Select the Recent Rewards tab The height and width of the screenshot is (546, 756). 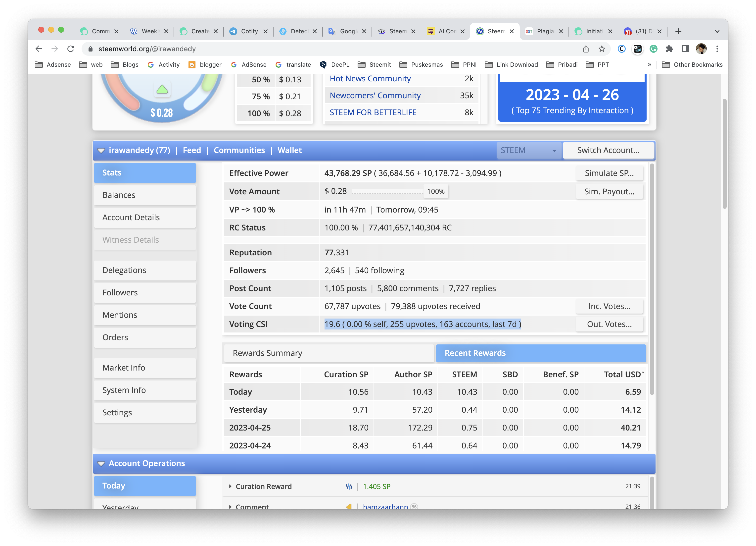[x=541, y=353]
